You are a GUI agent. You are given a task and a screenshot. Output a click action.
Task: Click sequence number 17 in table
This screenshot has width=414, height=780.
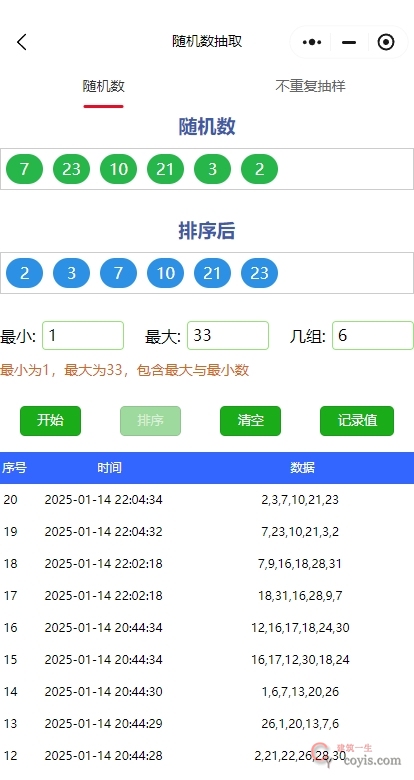(x=10, y=595)
